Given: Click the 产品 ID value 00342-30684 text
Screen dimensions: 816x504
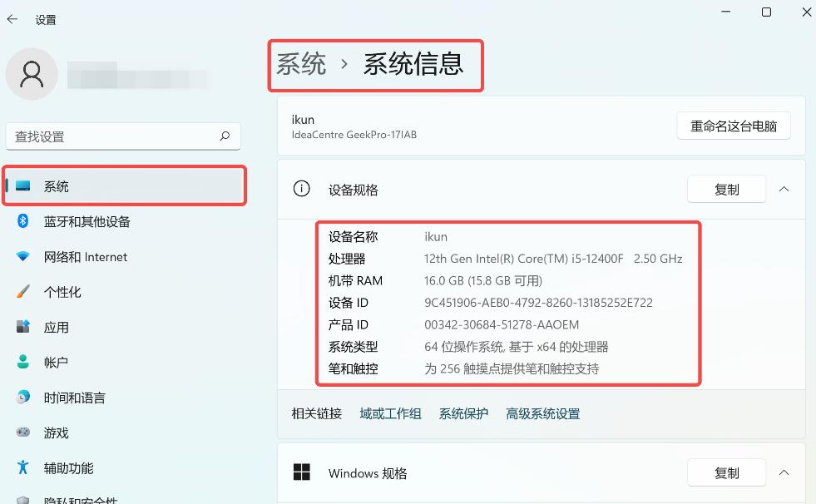Looking at the screenshot, I should (502, 324).
